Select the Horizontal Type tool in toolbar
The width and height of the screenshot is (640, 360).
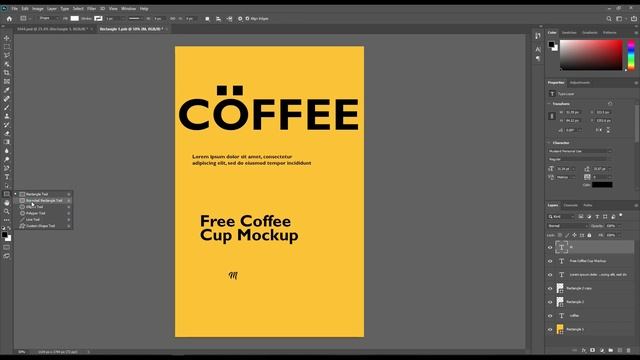pos(7,177)
